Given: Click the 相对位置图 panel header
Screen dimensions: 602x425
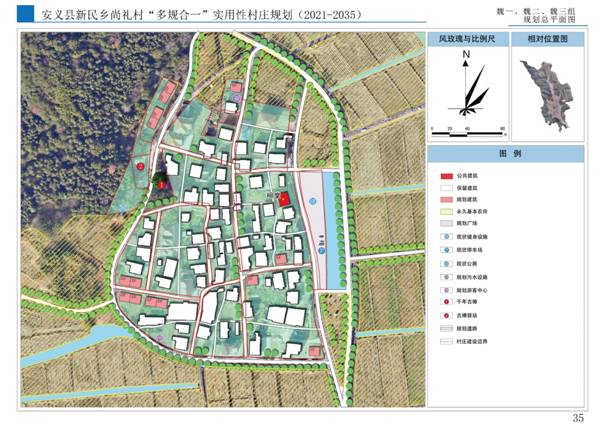Looking at the screenshot, I should tap(548, 39).
